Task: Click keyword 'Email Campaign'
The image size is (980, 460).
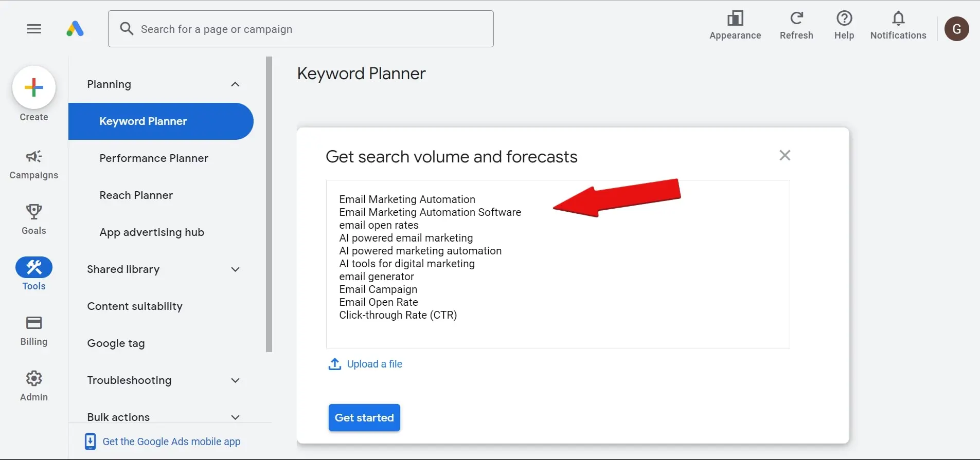Action: pyautogui.click(x=378, y=289)
